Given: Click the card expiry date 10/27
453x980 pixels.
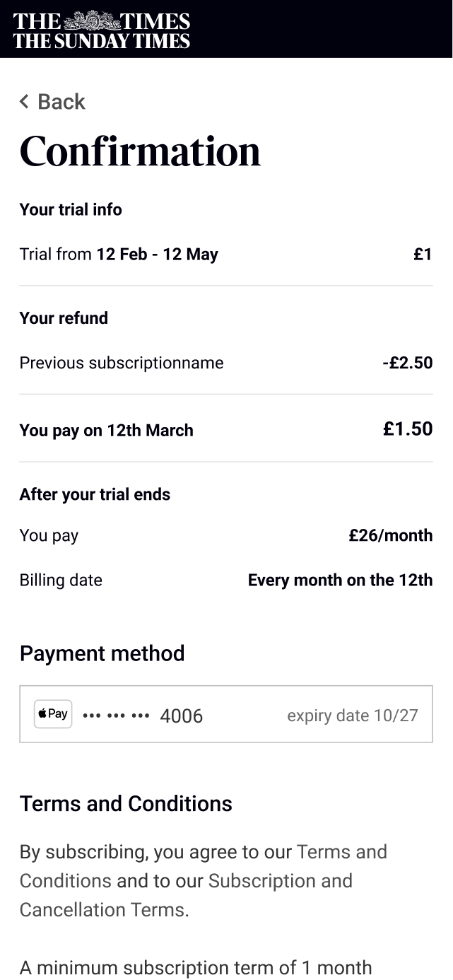Looking at the screenshot, I should 352,716.
